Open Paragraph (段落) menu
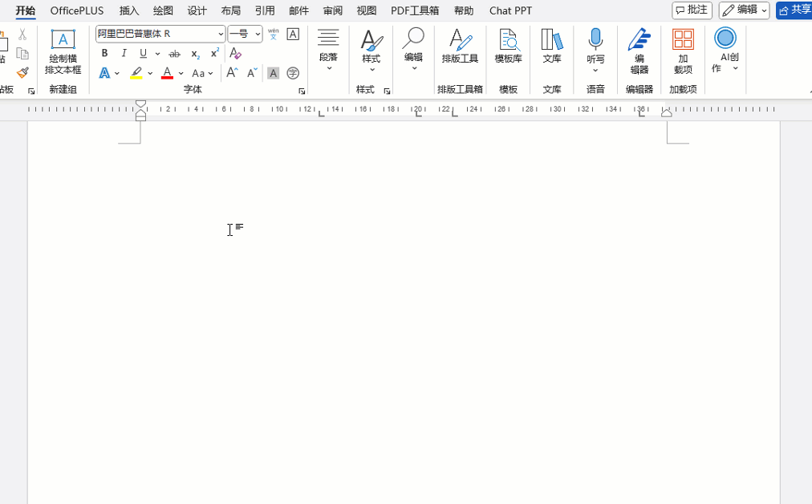812x504 pixels. point(328,50)
